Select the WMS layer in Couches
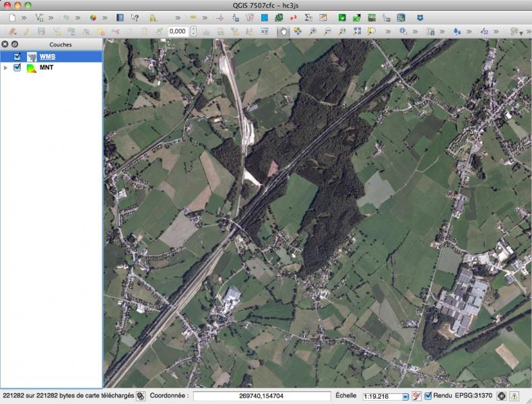Screen dimensions: 532x404 (47, 57)
